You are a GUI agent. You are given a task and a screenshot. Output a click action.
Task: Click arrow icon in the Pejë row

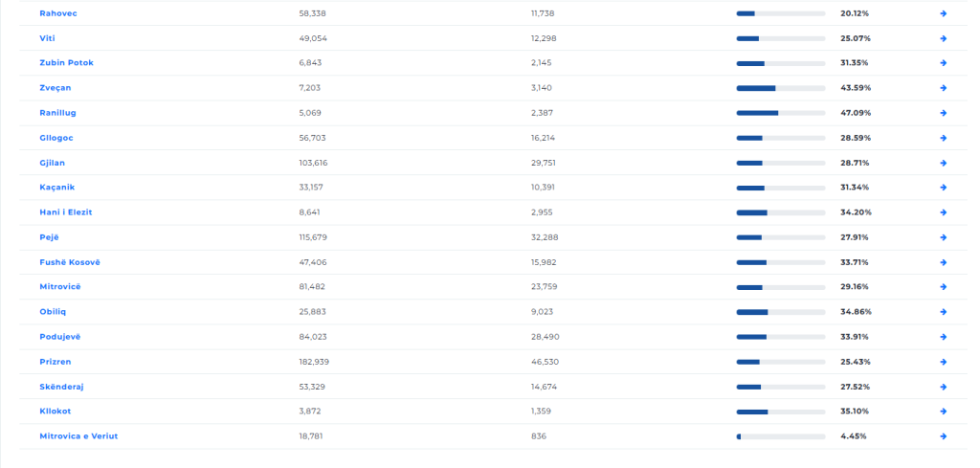tap(943, 237)
